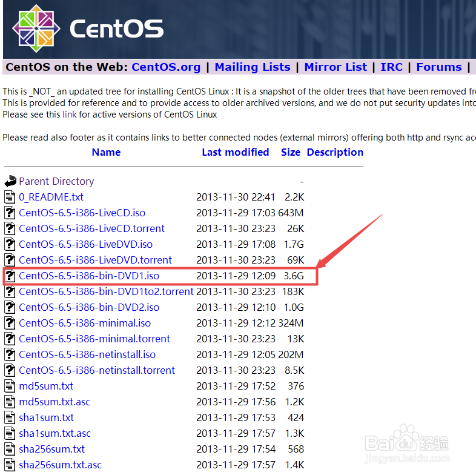This screenshot has height=475, width=476.
Task: Click the 1.0G size of bin-DVD2.iso
Action: pos(294,308)
